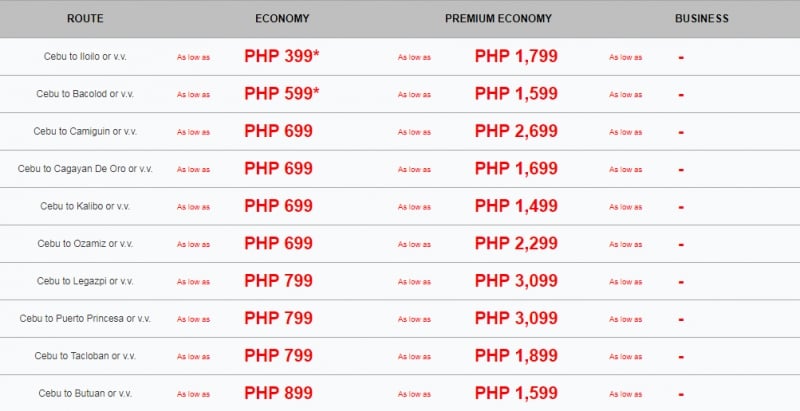Select Cebu to Kalibo premium economy PHP 1,499

click(x=516, y=206)
